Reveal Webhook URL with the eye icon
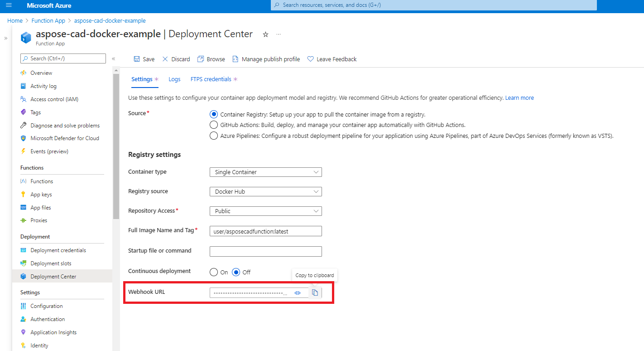 click(298, 293)
